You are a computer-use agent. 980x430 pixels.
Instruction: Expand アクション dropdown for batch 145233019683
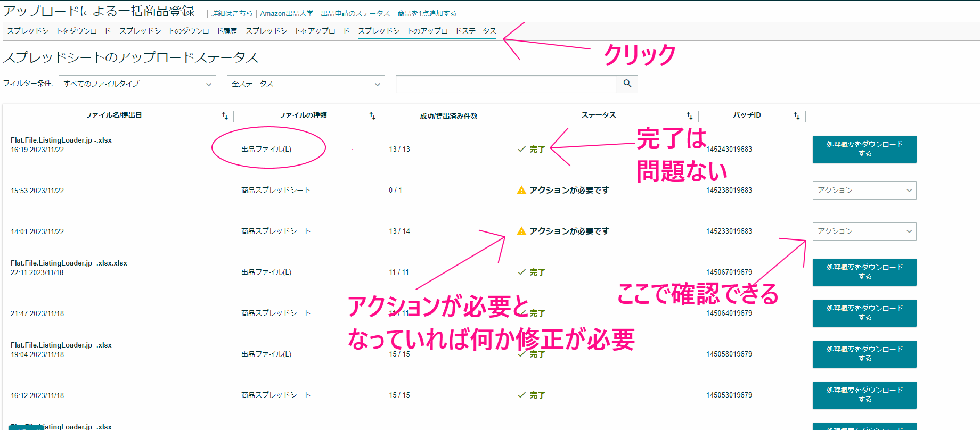864,231
